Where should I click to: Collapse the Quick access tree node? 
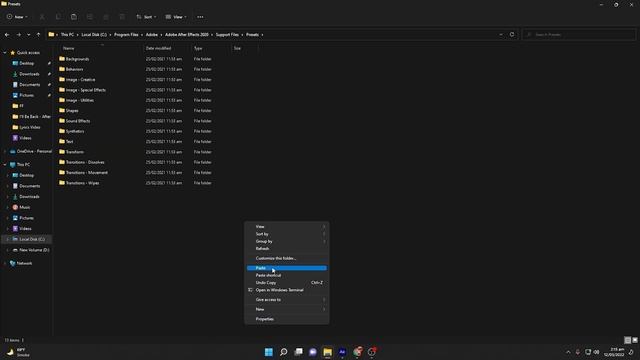[5, 53]
